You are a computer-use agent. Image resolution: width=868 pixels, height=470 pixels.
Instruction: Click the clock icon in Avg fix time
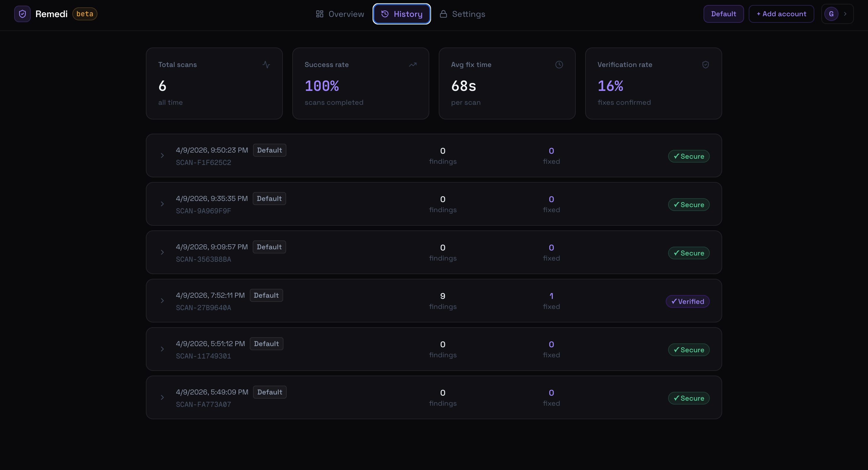click(559, 65)
